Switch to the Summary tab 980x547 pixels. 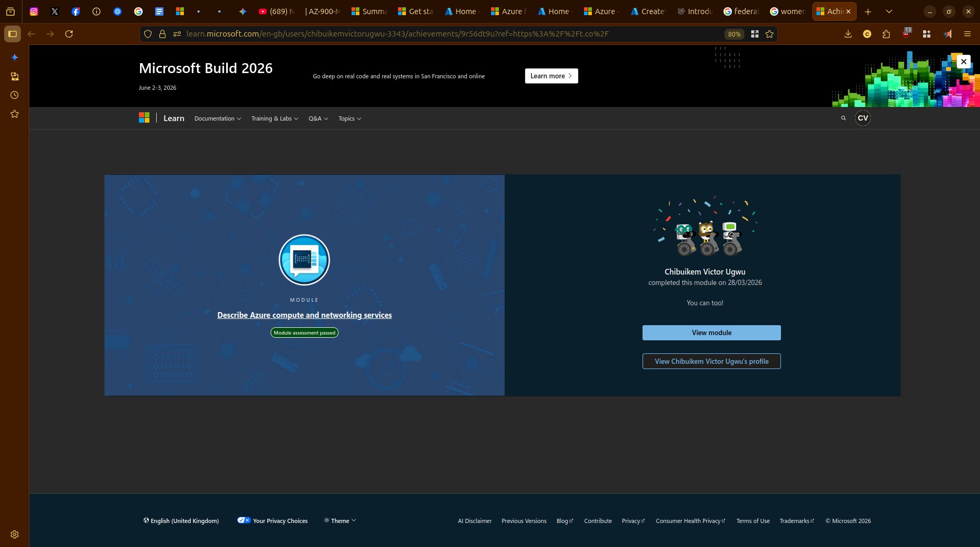click(369, 11)
